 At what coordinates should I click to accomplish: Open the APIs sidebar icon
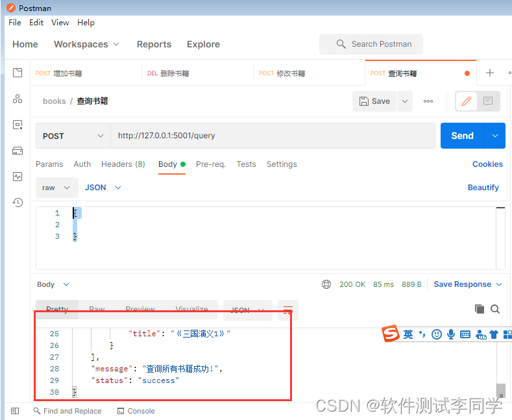click(18, 99)
